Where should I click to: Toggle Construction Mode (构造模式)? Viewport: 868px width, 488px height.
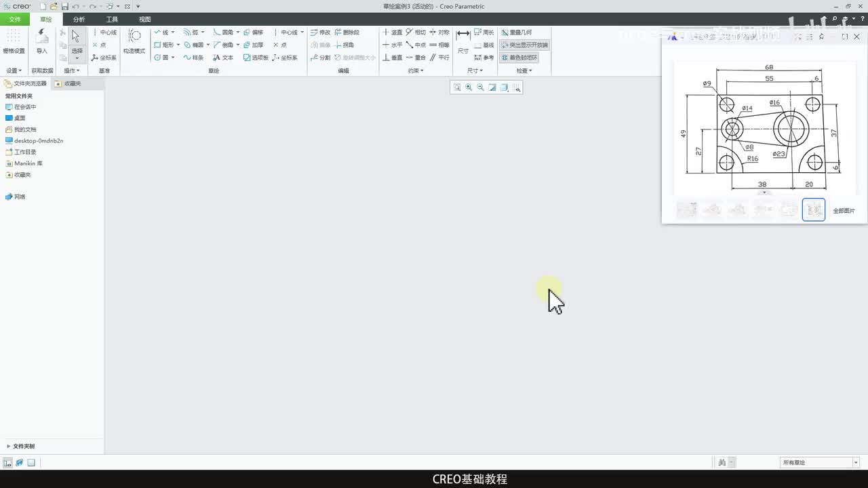pos(134,41)
